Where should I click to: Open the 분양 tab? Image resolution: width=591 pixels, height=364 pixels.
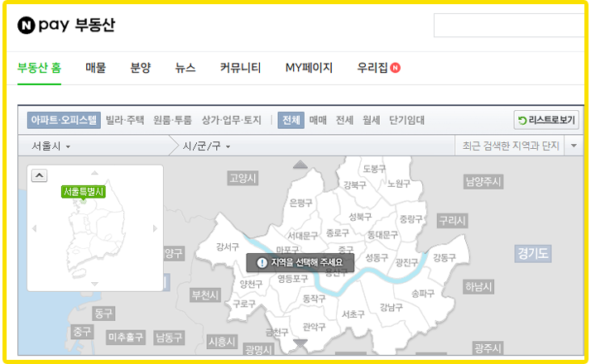click(x=141, y=68)
